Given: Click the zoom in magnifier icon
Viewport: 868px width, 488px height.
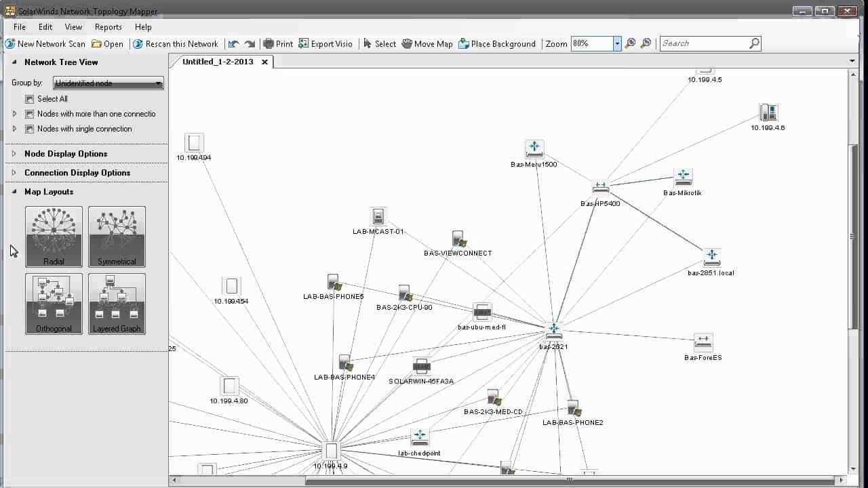Looking at the screenshot, I should coord(646,43).
